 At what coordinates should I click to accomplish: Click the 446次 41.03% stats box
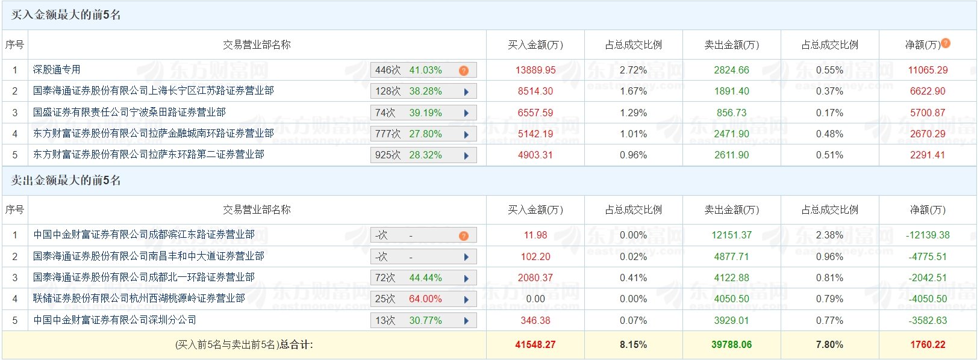(x=423, y=70)
